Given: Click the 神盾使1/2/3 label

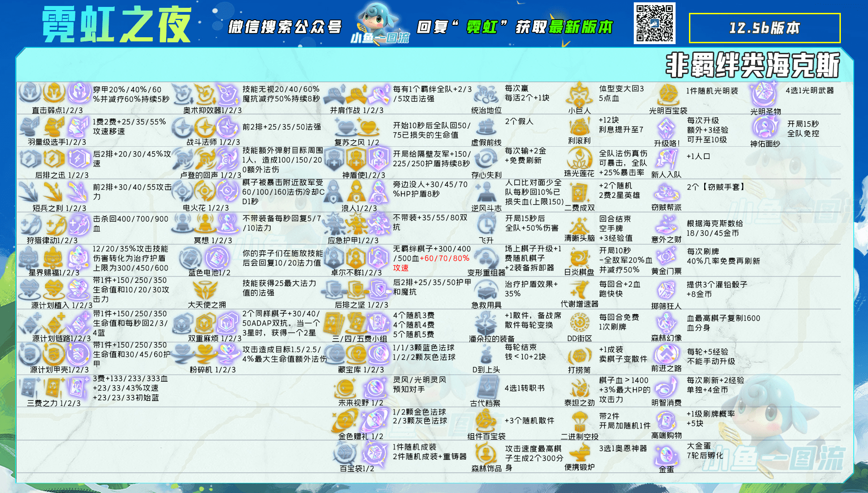Looking at the screenshot, I should tap(364, 175).
